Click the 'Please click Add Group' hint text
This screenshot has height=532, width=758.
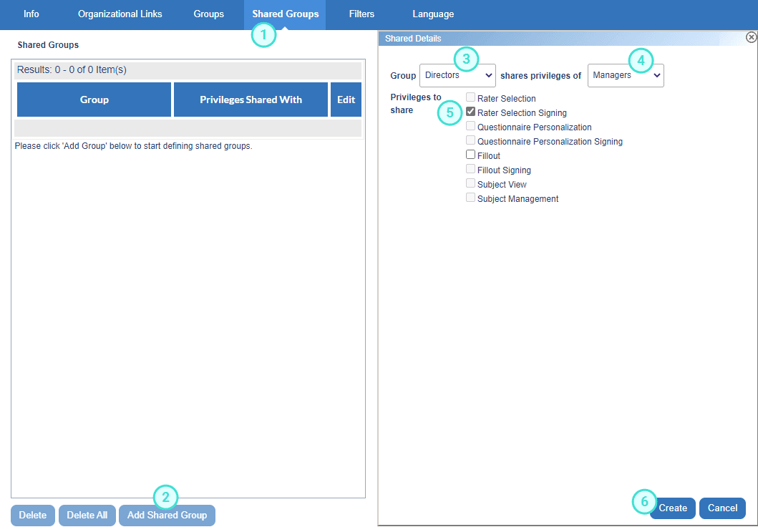[x=133, y=146]
